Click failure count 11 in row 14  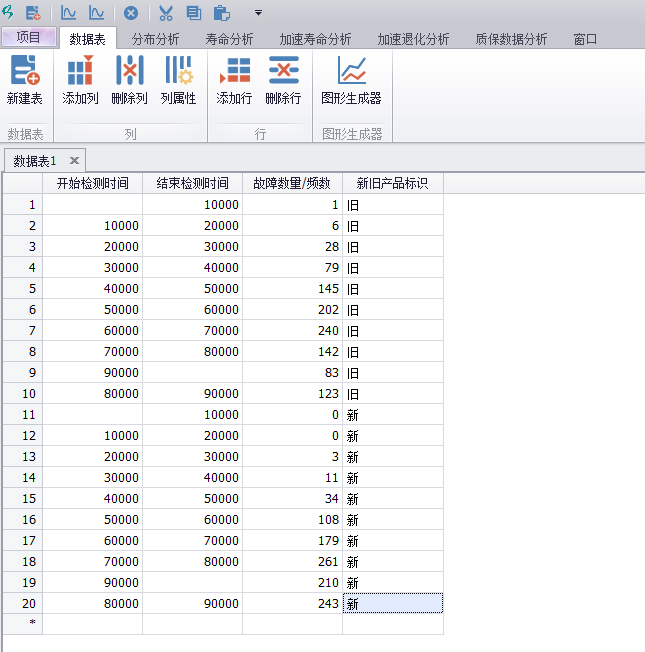tap(292, 477)
